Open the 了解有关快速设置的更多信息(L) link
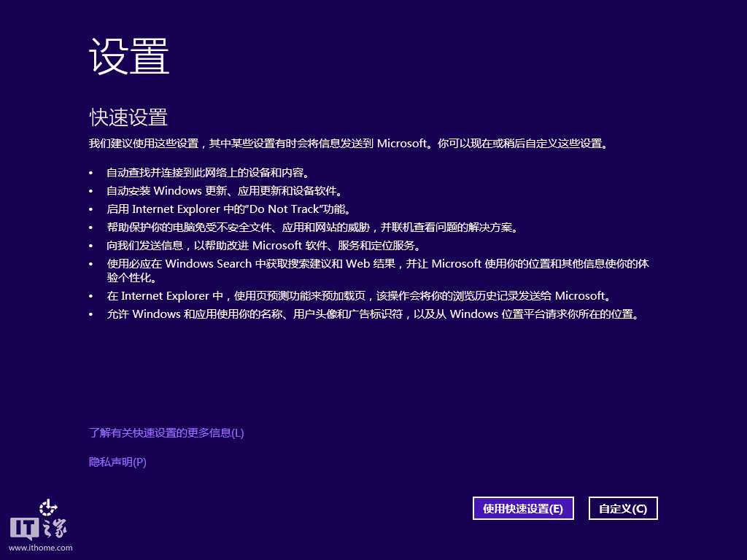The height and width of the screenshot is (560, 747). pos(166,432)
